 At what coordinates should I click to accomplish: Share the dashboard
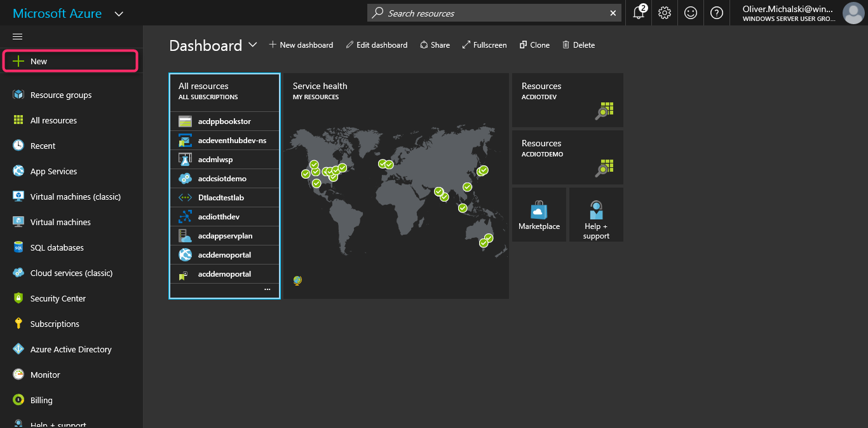point(435,45)
